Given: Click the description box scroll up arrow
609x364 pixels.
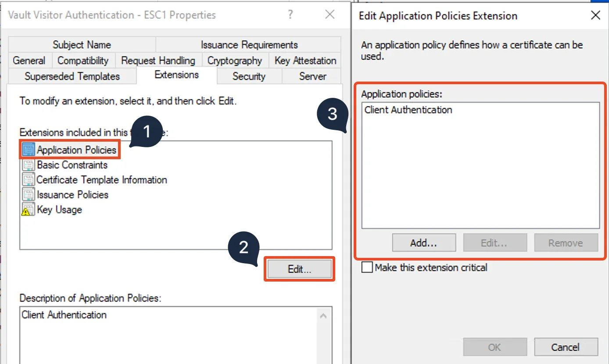Looking at the screenshot, I should click(323, 315).
